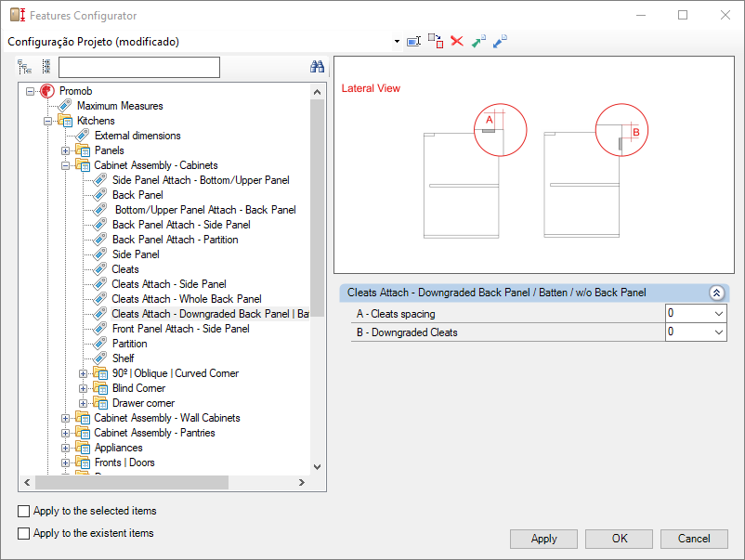Click the rename configuration icon in toolbar
The height and width of the screenshot is (560, 745).
pyautogui.click(x=413, y=41)
